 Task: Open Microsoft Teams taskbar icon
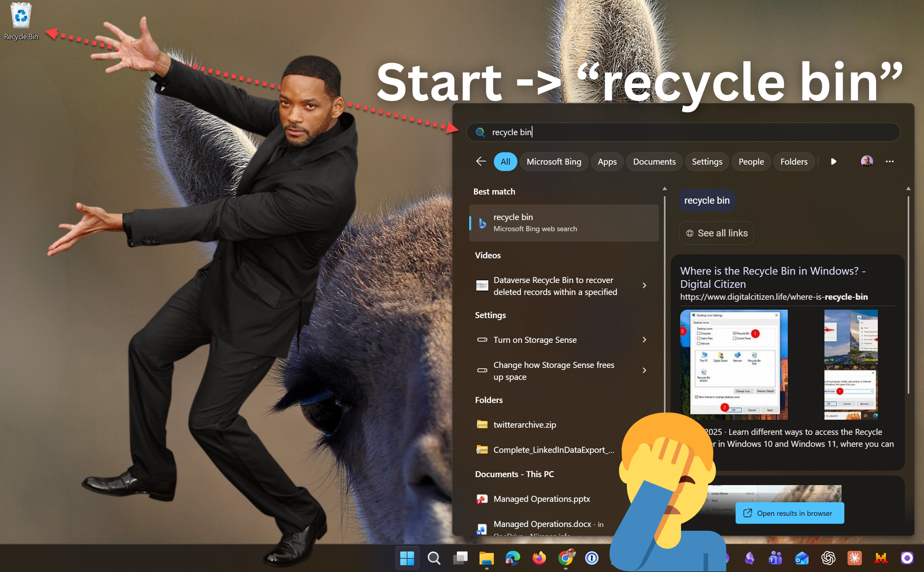click(775, 558)
